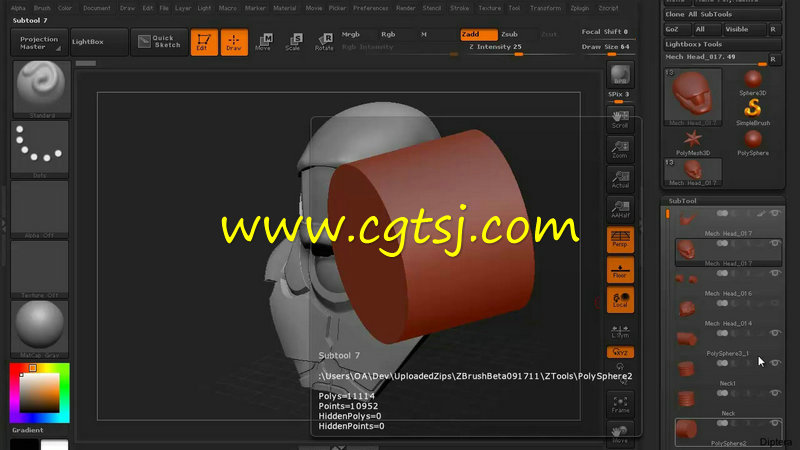Open the Stroke menu
Image resolution: width=800 pixels, height=450 pixels.
coord(459,8)
